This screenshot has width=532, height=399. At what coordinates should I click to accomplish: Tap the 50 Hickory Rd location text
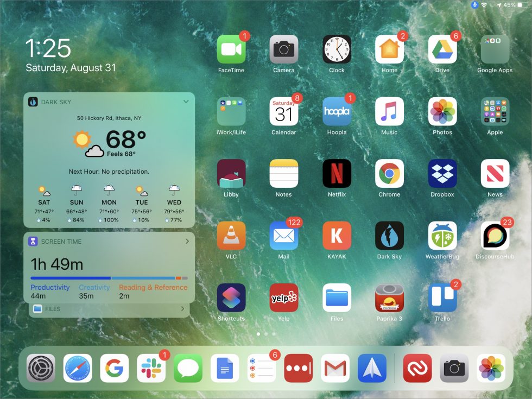(109, 118)
